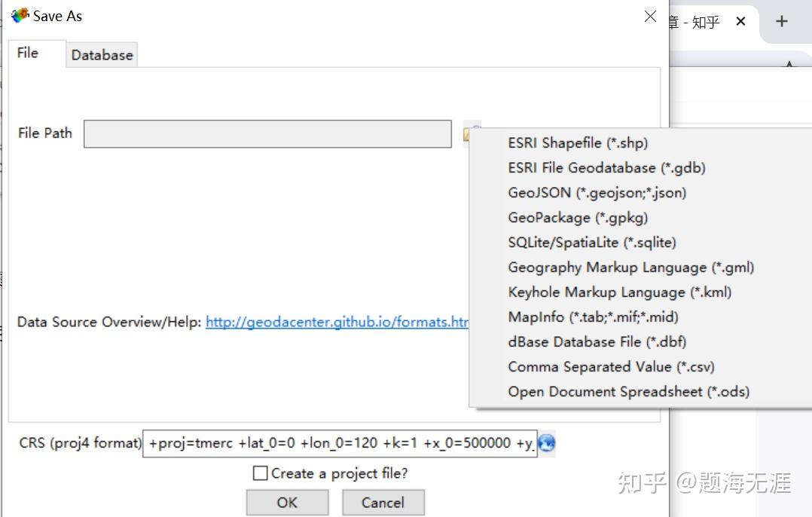Confirm save with OK button
The image size is (812, 517).
pos(287,502)
